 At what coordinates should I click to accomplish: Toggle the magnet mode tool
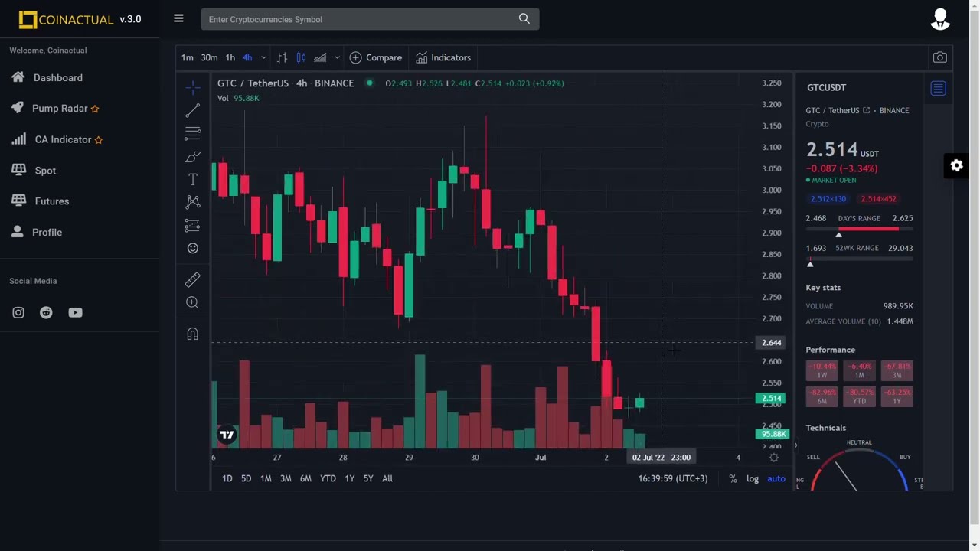[x=193, y=334]
